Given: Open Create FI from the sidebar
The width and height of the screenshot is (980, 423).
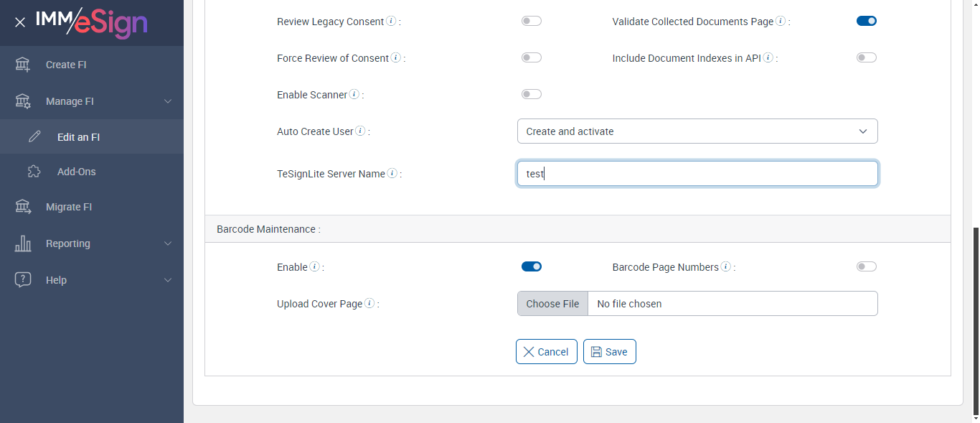Looking at the screenshot, I should pos(66,65).
